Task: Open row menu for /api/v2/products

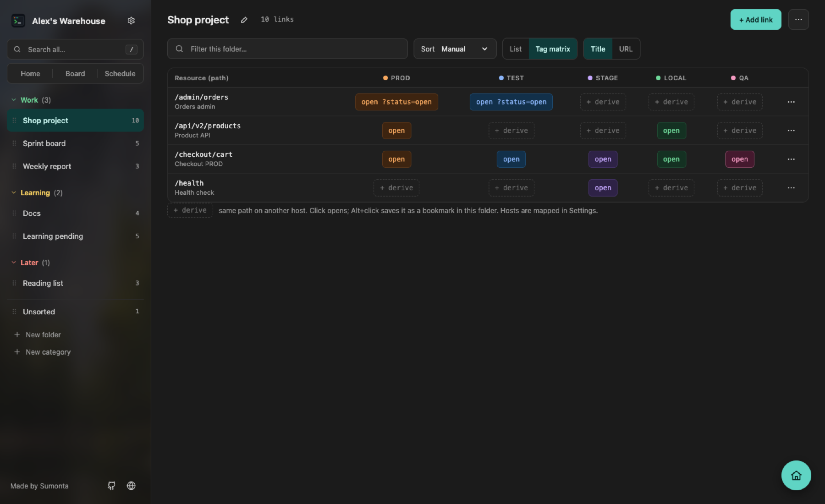Action: click(791, 131)
